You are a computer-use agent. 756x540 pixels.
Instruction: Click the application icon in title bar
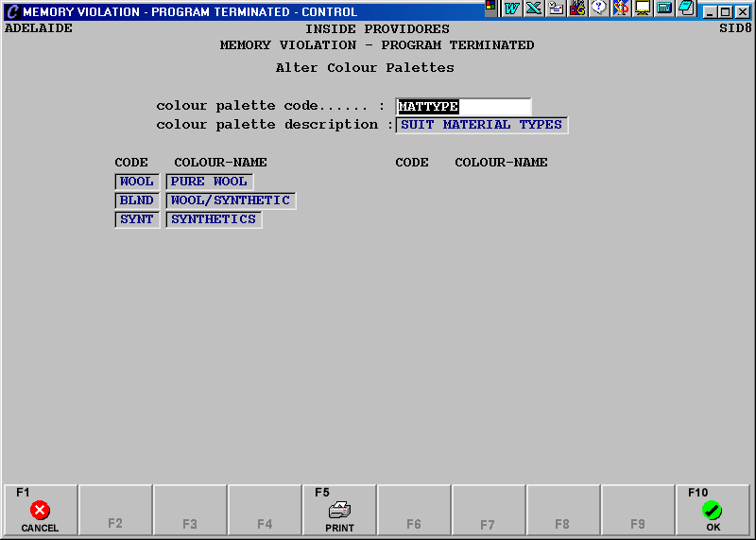[11, 11]
